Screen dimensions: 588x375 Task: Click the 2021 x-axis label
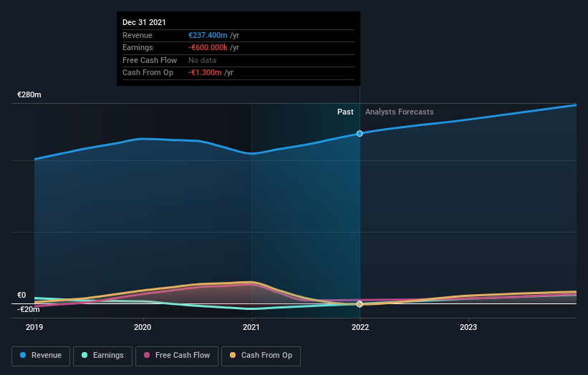(x=251, y=328)
